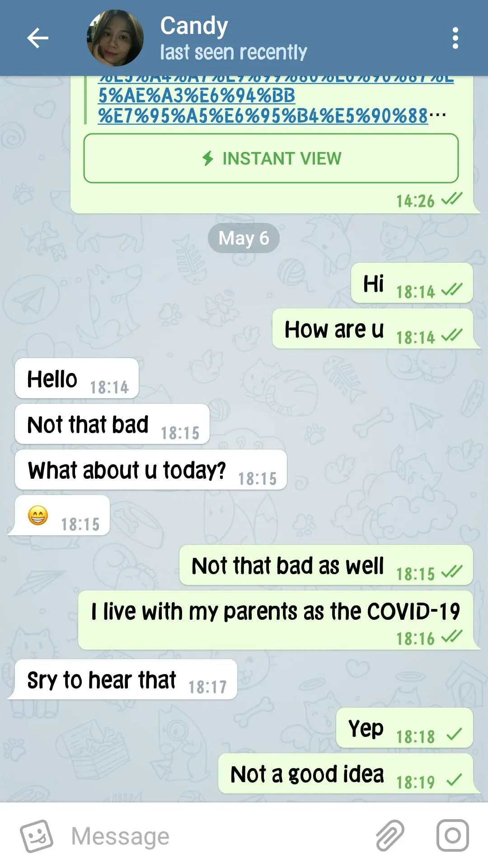Select the COVID-19 parents message
Screen dimensions: 488x868
tap(276, 620)
